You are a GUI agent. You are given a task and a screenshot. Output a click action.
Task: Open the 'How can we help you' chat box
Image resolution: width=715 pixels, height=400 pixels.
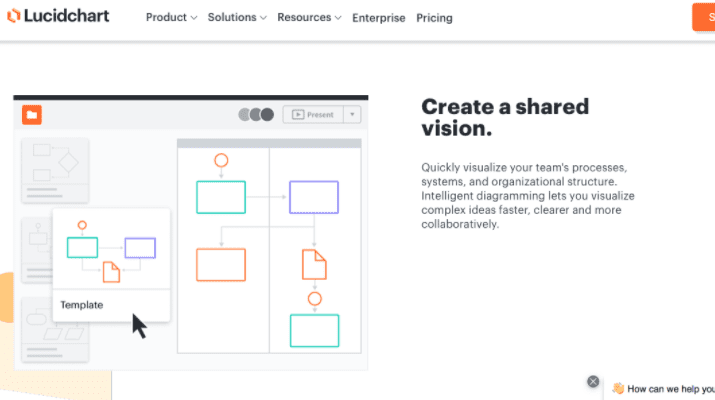[660, 389]
